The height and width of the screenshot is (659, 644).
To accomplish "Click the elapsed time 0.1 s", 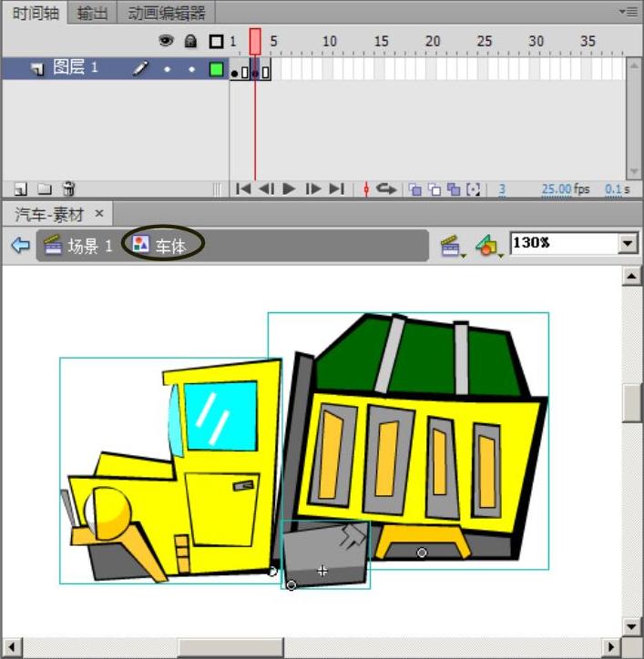I will [x=618, y=189].
